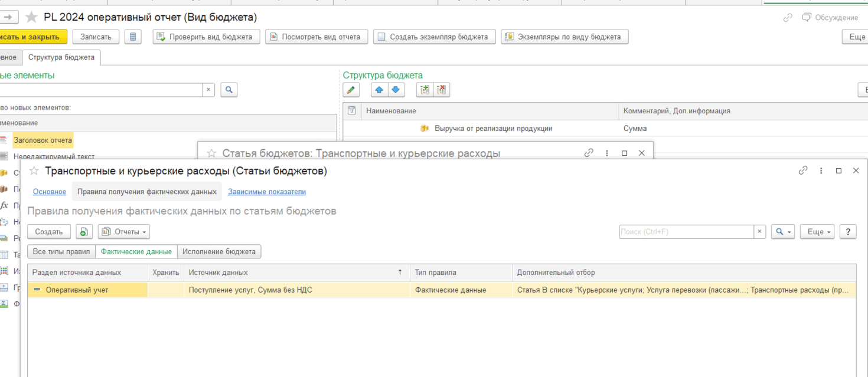868x377 pixels.
Task: Click magnifier search icon in elements panel
Action: click(229, 90)
